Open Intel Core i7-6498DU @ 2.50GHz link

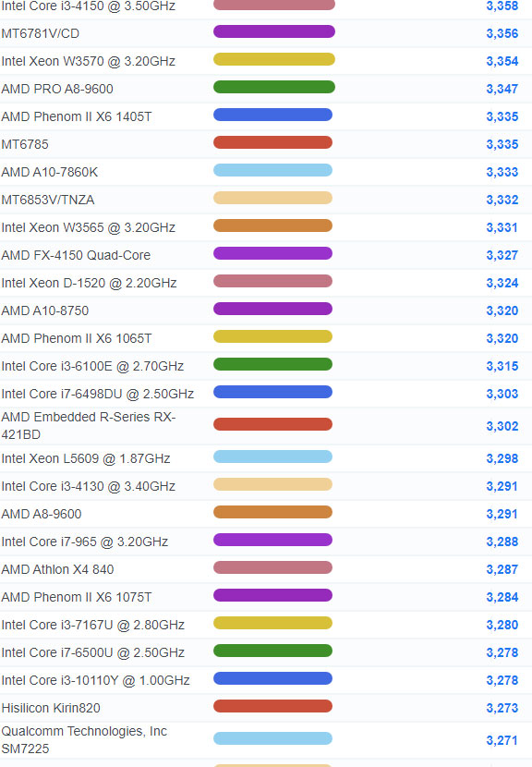98,394
